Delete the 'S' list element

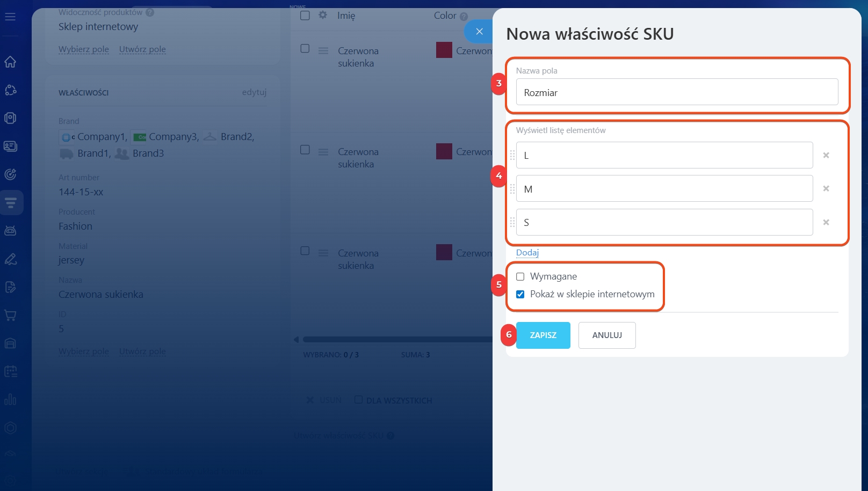[x=826, y=222]
